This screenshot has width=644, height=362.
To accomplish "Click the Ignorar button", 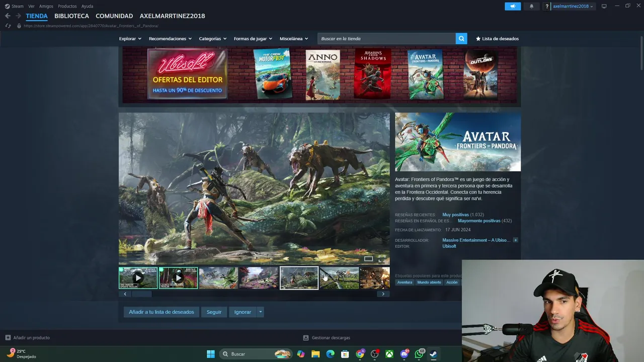I will point(243,312).
